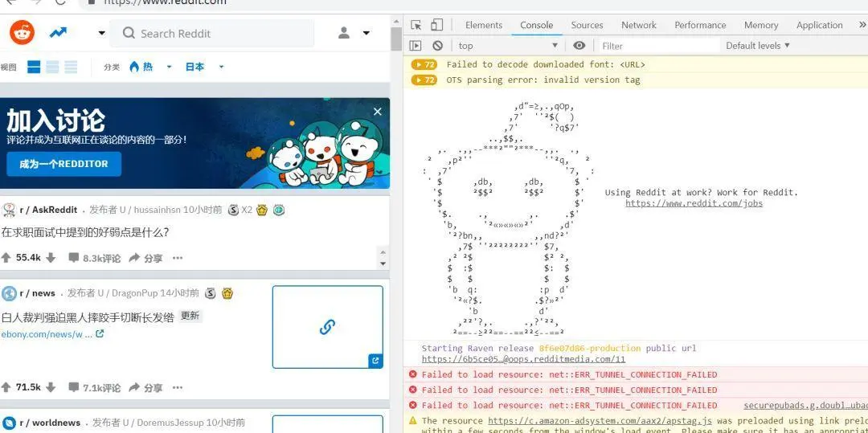
Task: Open the reddit.com/jobs link in console
Action: pos(694,203)
